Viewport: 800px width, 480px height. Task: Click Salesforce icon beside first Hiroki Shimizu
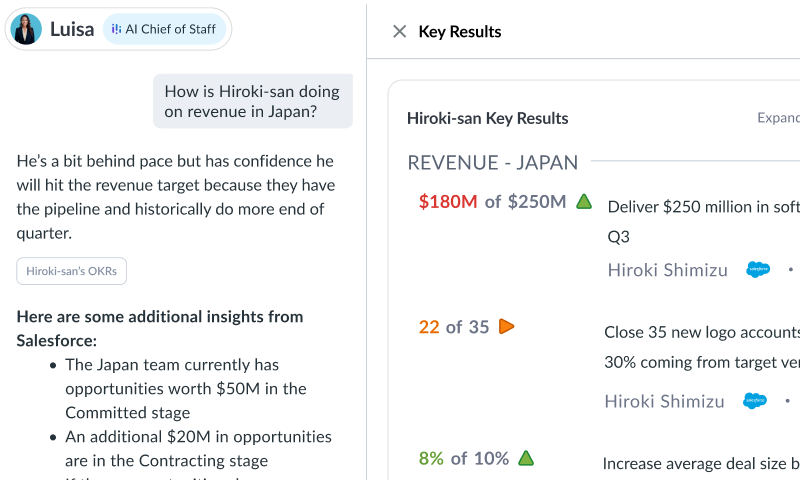[758, 269]
